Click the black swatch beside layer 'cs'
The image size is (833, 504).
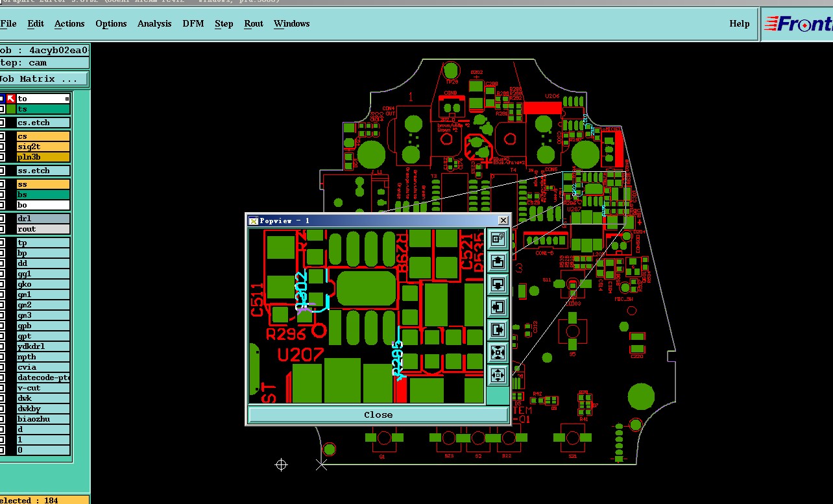pos(10,136)
